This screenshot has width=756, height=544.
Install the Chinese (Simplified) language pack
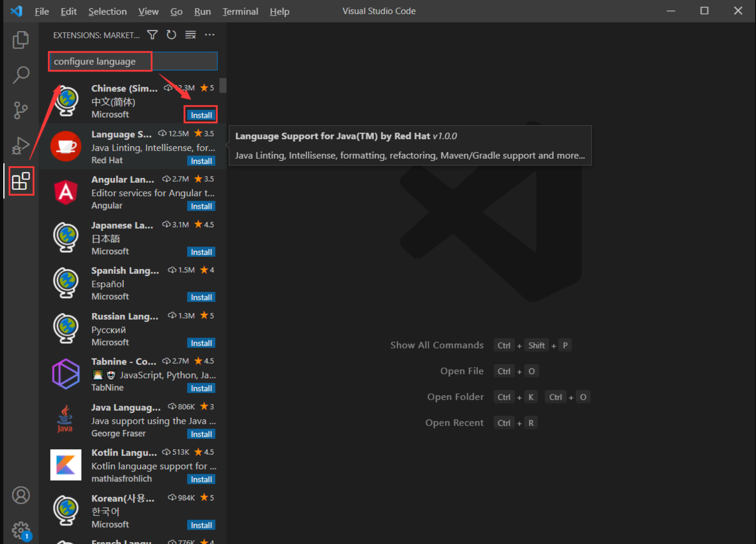click(201, 115)
